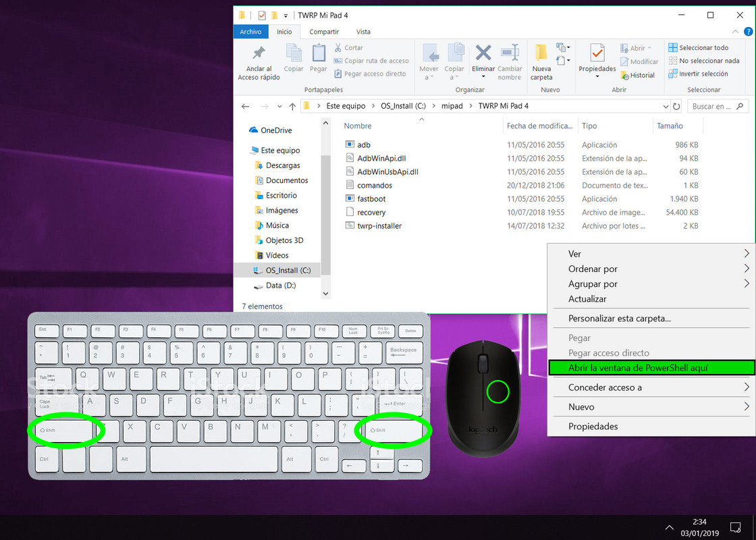Click the Pegar clipboard icon
The height and width of the screenshot is (540, 756).
(318, 53)
